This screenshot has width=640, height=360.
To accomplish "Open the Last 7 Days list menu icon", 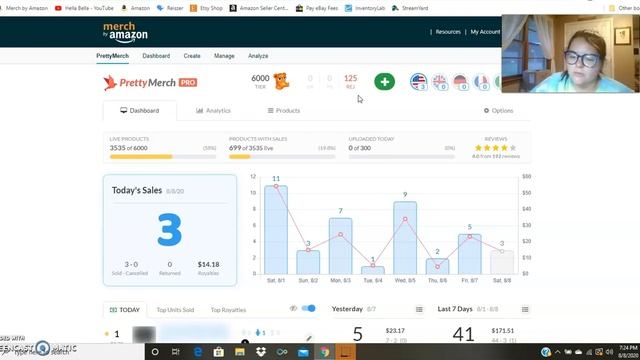I will click(x=525, y=309).
